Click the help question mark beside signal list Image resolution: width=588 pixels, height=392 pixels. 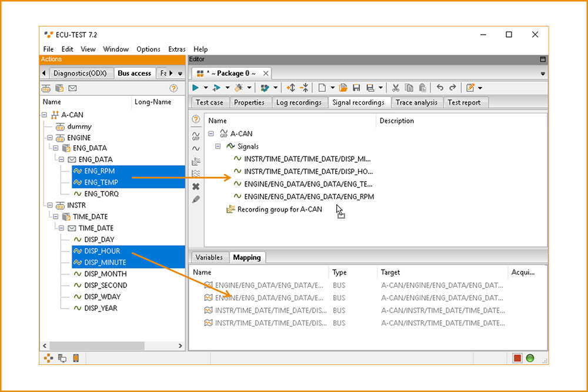coord(196,119)
